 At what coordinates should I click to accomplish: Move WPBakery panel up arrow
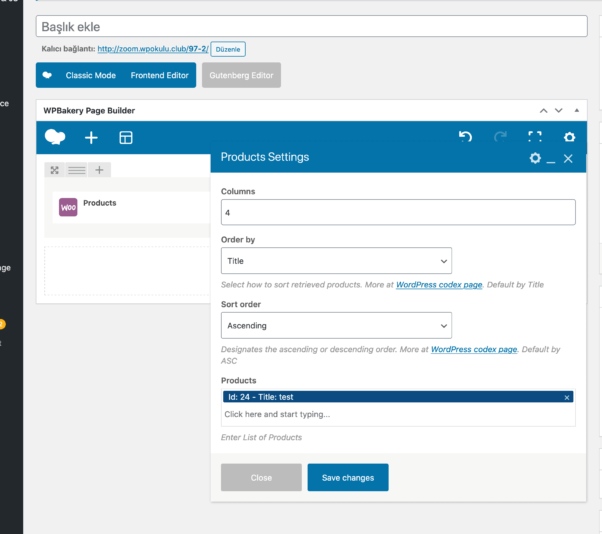click(x=543, y=111)
